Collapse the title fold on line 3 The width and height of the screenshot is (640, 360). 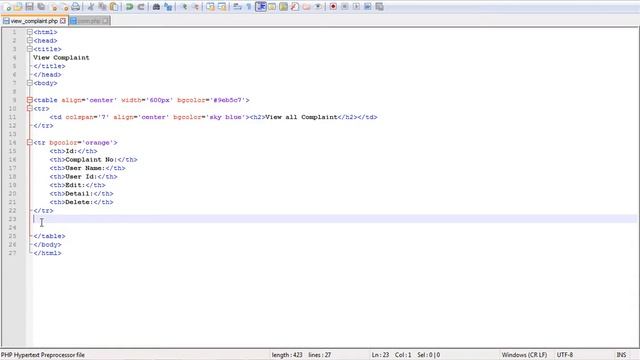pos(30,49)
